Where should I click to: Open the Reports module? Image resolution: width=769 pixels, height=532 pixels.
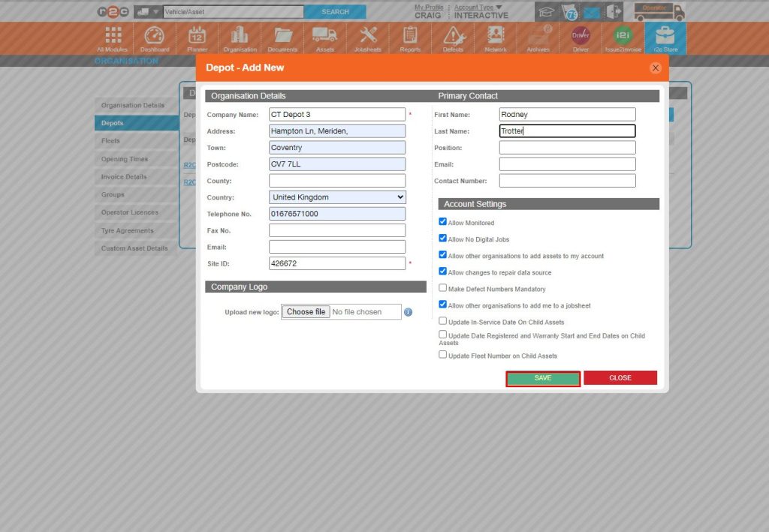point(410,38)
